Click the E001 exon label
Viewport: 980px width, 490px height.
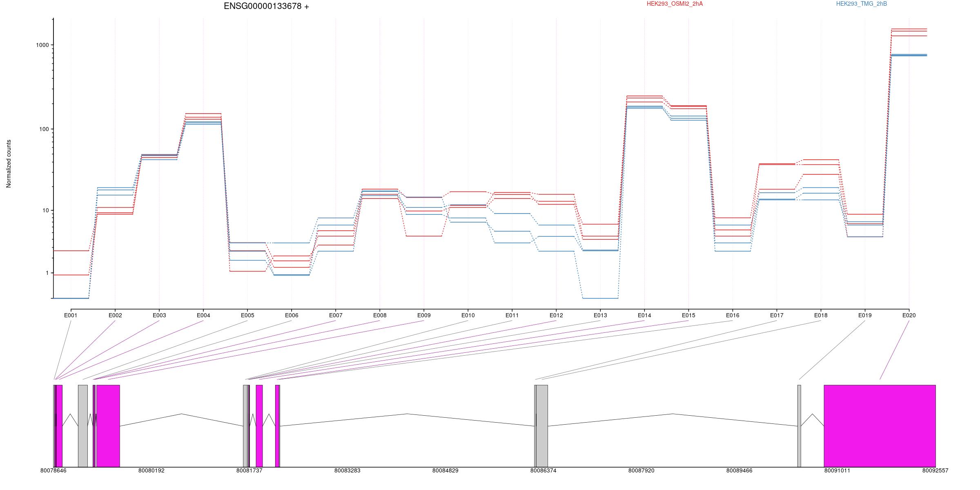coord(71,315)
